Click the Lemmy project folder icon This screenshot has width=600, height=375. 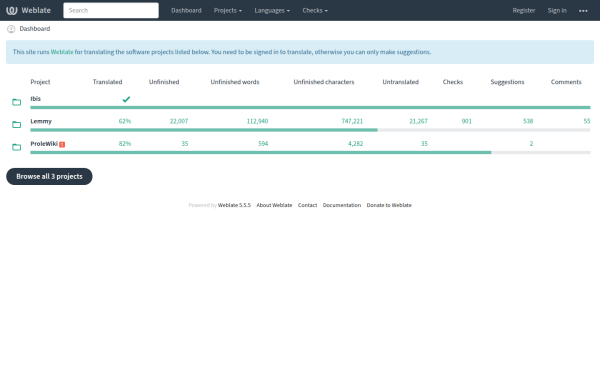point(16,125)
